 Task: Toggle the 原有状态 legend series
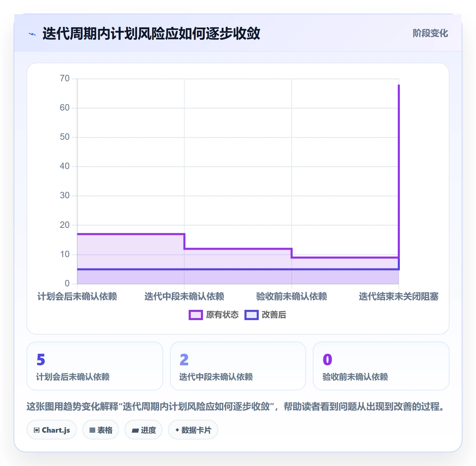[x=214, y=315]
